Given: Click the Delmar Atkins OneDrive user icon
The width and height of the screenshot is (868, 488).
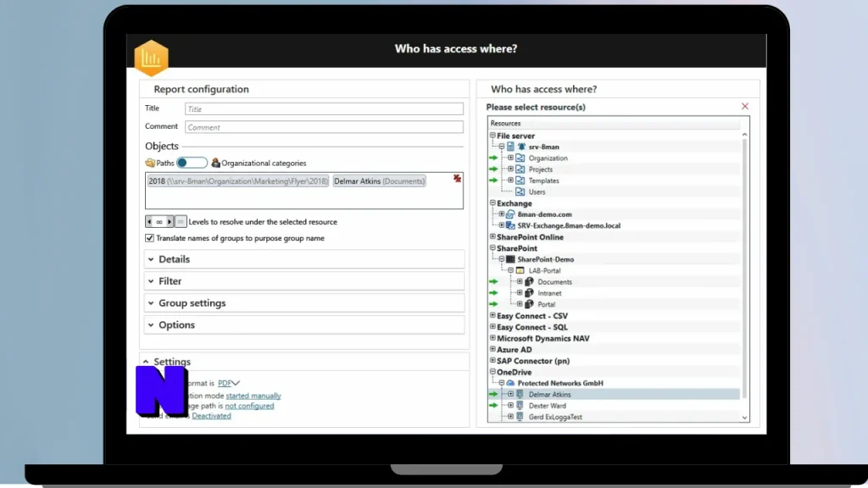Looking at the screenshot, I should [520, 395].
